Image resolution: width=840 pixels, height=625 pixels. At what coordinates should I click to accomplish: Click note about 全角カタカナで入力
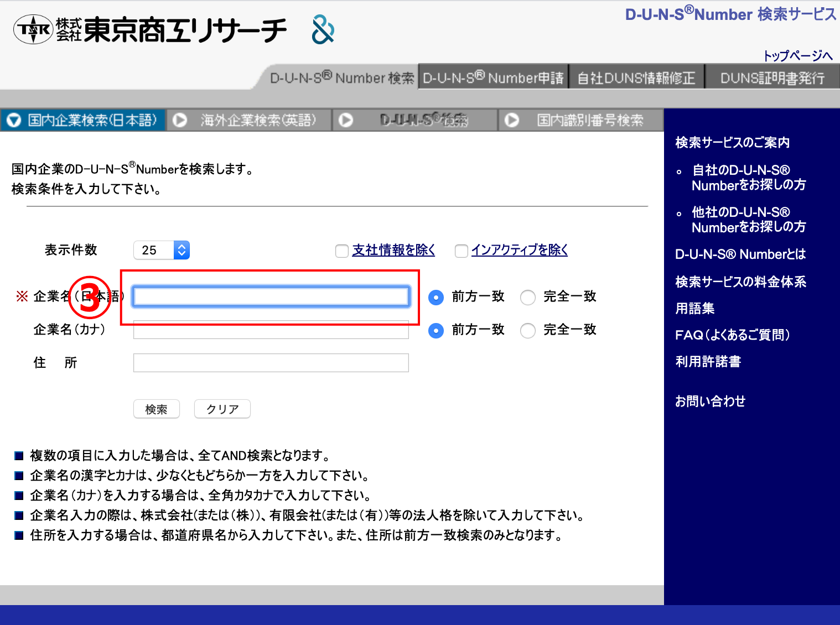point(201,496)
